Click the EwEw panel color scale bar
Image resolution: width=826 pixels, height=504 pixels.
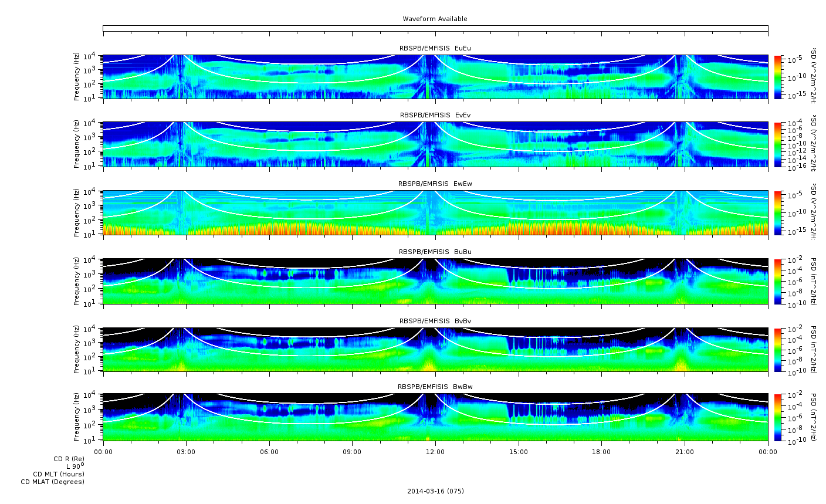[x=778, y=213]
